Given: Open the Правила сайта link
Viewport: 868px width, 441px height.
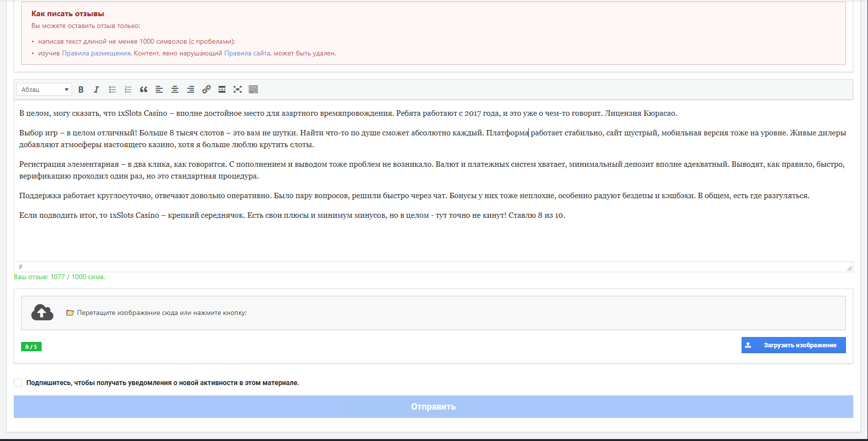Looking at the screenshot, I should click(247, 53).
